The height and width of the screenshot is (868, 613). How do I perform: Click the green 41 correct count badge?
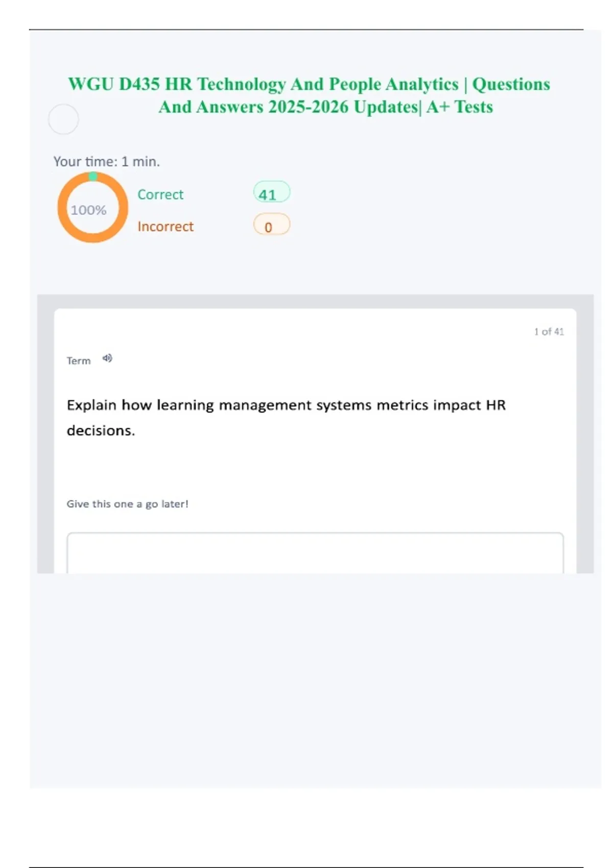pyautogui.click(x=271, y=194)
